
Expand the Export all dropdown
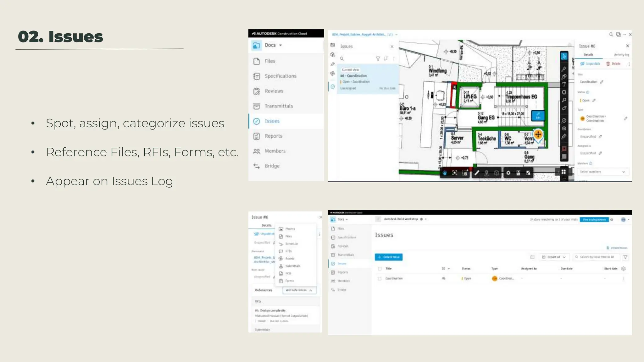coord(554,257)
